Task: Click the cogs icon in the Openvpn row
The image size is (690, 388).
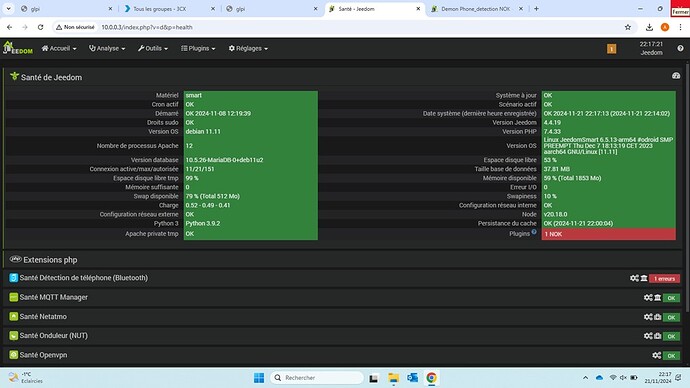Action: click(657, 355)
